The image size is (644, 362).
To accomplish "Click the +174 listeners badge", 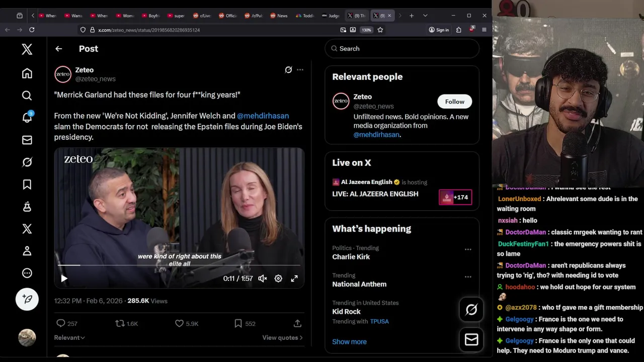I will tap(455, 197).
